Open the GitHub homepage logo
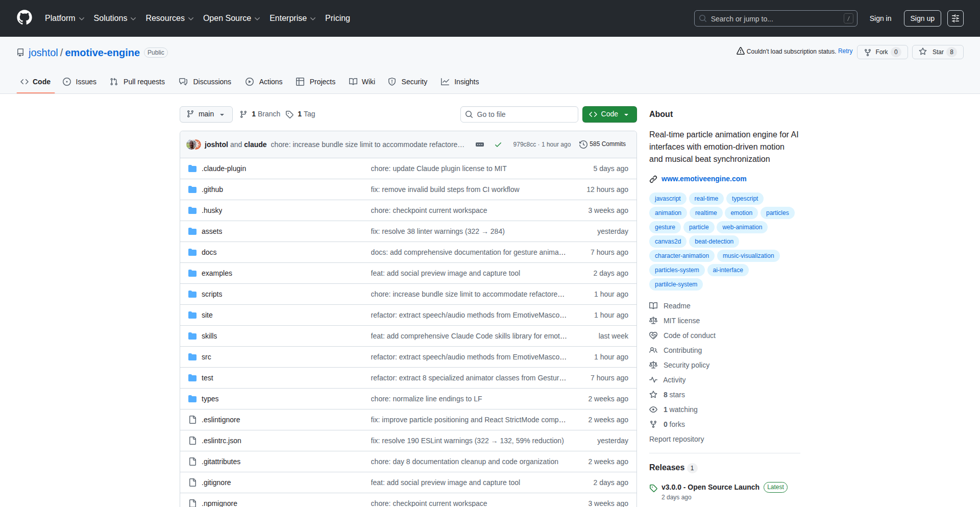The width and height of the screenshot is (980, 507). click(x=24, y=18)
